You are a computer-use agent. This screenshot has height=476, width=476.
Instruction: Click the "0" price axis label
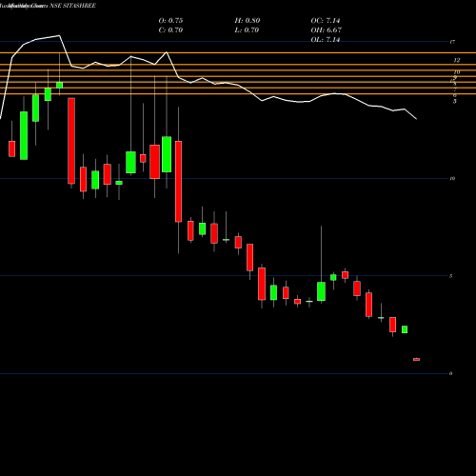pyautogui.click(x=450, y=373)
